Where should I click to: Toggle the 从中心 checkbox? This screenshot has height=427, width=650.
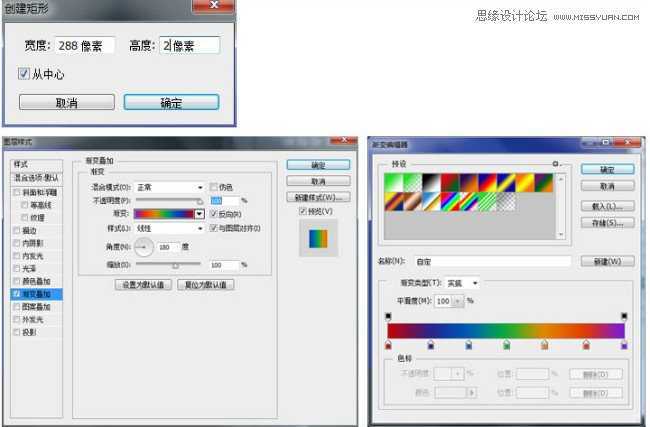23,74
